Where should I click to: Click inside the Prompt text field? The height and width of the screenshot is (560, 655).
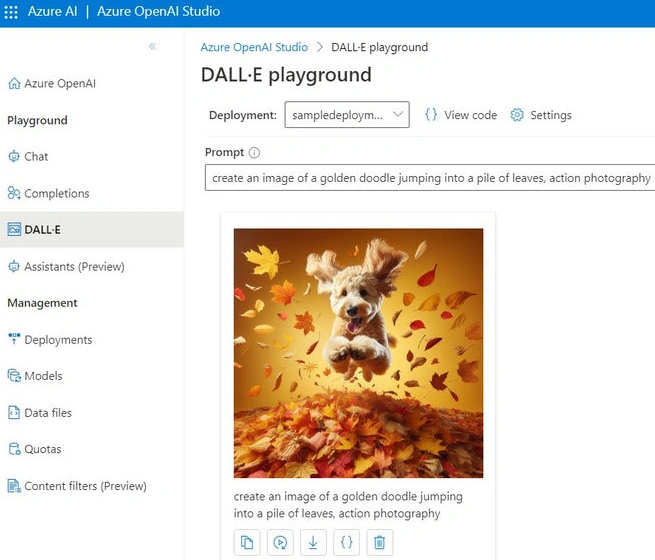click(430, 178)
